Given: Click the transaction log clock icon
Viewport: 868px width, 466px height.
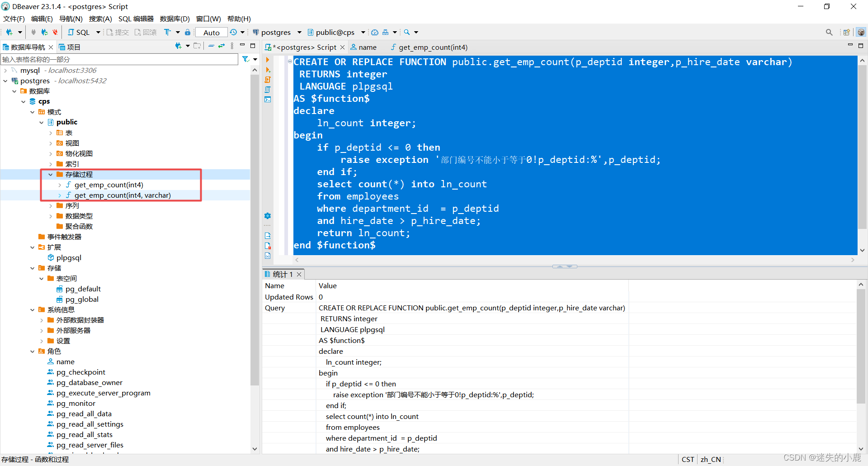Looking at the screenshot, I should [x=233, y=32].
